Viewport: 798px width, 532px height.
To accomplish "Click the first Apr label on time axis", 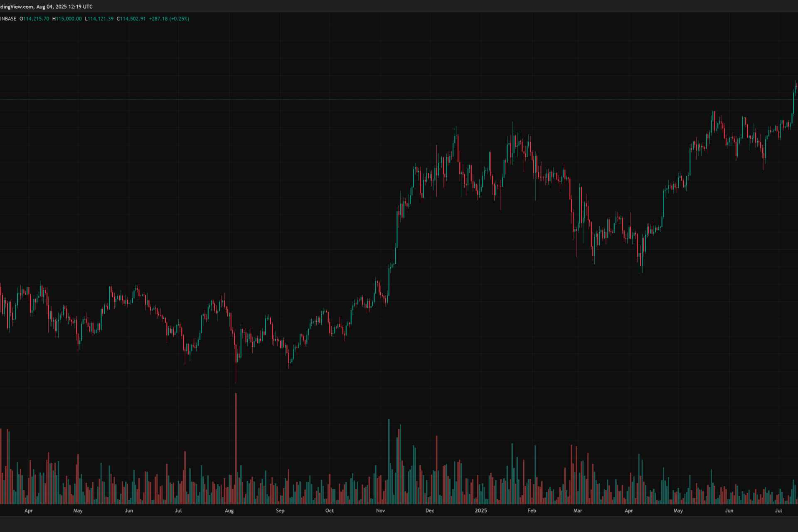I will 28,510.
